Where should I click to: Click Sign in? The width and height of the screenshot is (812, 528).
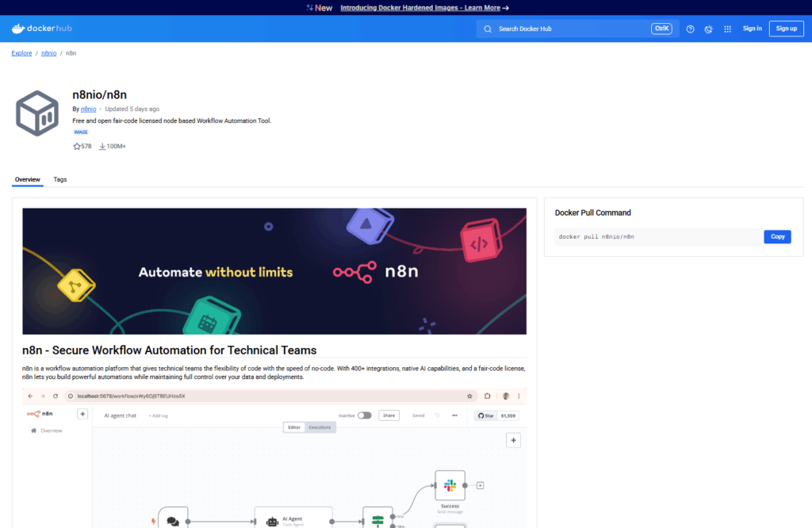pyautogui.click(x=752, y=29)
